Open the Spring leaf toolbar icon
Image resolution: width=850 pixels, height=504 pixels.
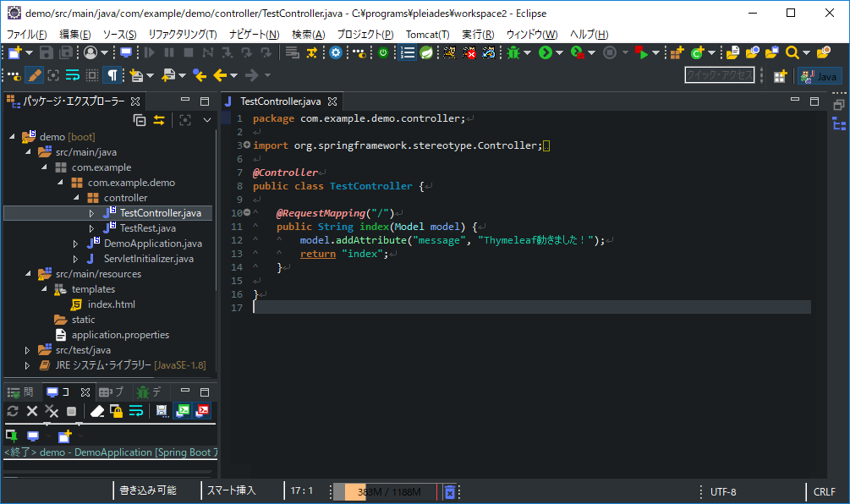[426, 52]
